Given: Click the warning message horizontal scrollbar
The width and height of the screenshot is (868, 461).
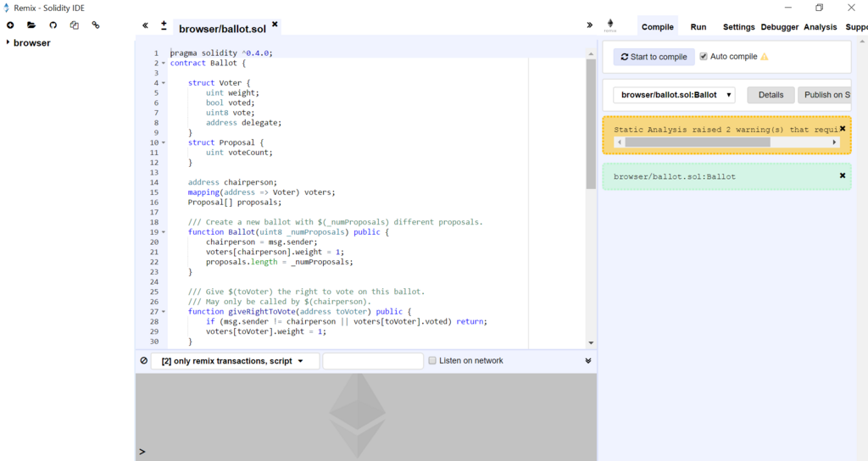Looking at the screenshot, I should 726,142.
